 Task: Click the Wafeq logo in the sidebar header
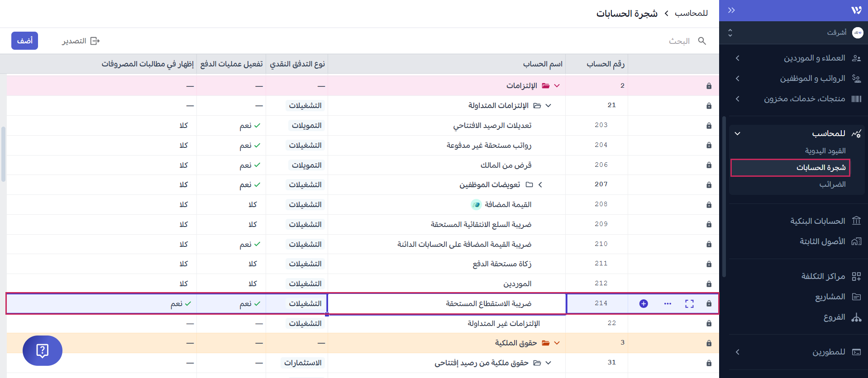click(856, 10)
